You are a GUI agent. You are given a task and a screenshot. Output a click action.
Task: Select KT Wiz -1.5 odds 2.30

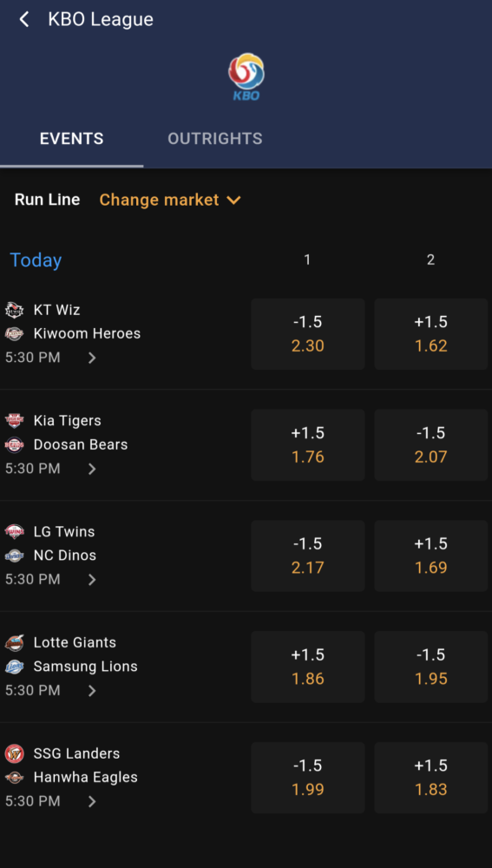click(x=308, y=334)
